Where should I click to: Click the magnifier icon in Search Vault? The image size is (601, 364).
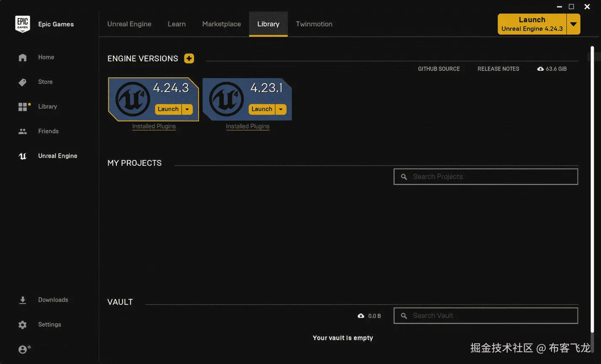tap(404, 316)
